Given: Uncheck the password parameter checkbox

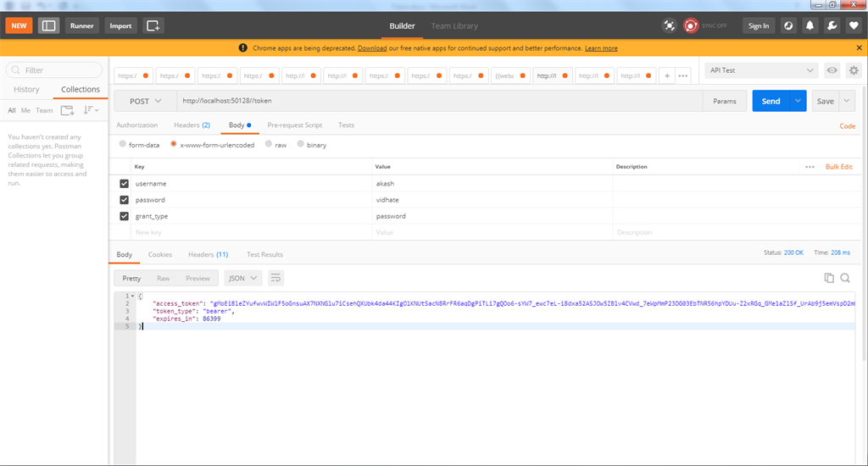Looking at the screenshot, I should pos(124,200).
